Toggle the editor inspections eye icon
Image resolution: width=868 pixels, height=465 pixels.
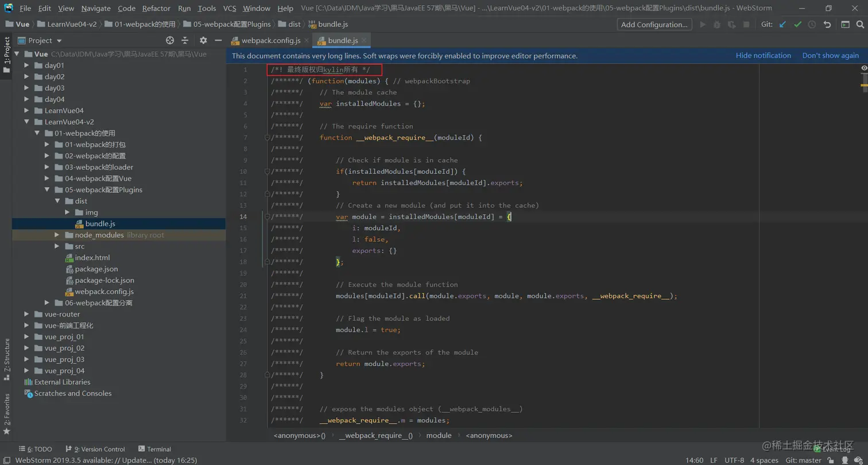point(864,68)
